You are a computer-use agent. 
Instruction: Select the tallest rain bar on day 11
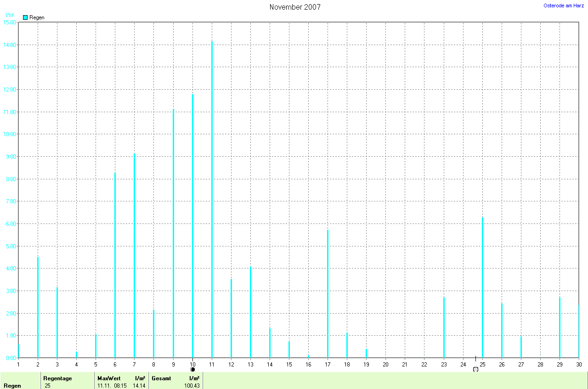212,198
